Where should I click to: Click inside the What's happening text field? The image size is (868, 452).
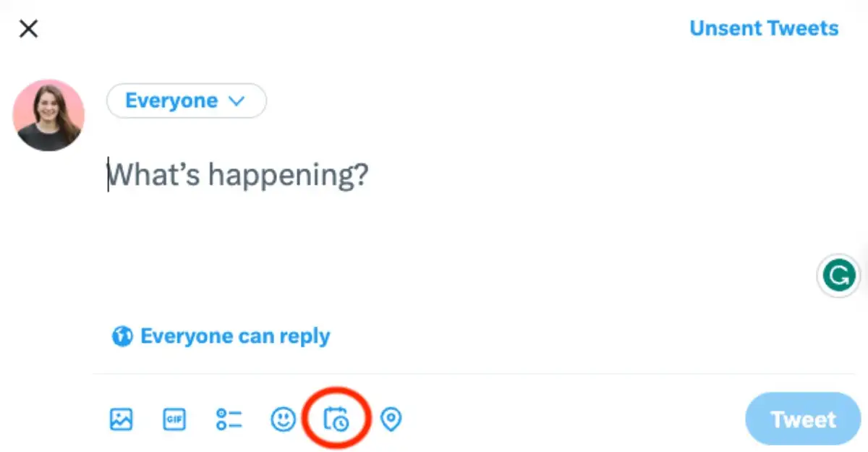click(239, 174)
